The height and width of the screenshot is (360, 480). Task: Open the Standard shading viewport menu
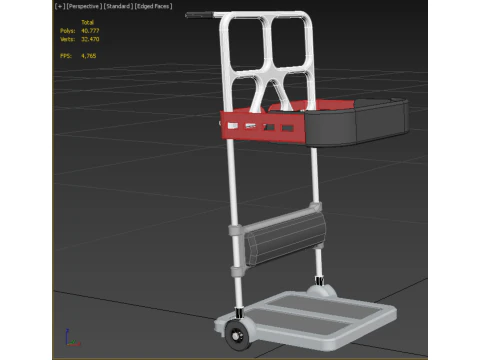tap(118, 6)
